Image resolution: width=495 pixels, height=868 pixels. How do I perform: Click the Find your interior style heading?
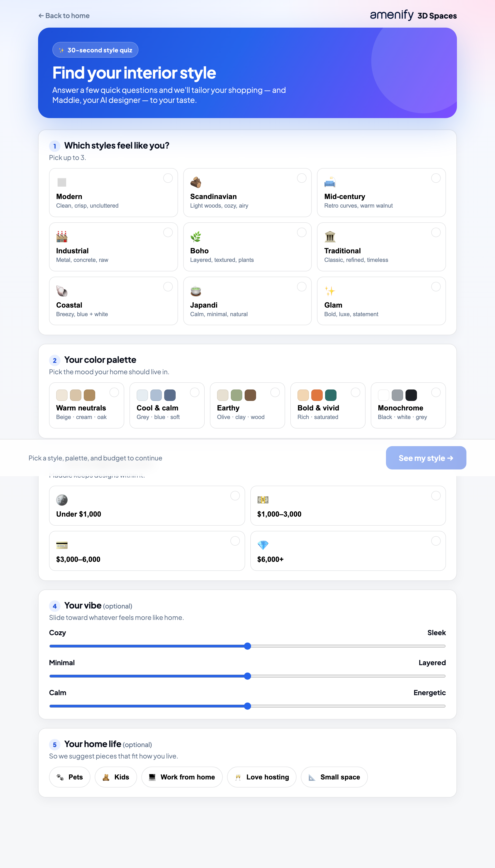134,73
